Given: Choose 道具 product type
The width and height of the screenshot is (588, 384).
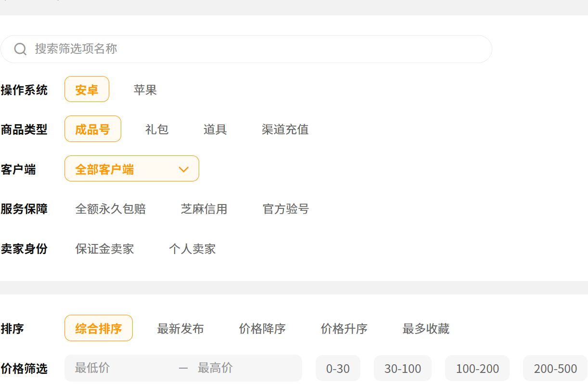Looking at the screenshot, I should pyautogui.click(x=215, y=129).
